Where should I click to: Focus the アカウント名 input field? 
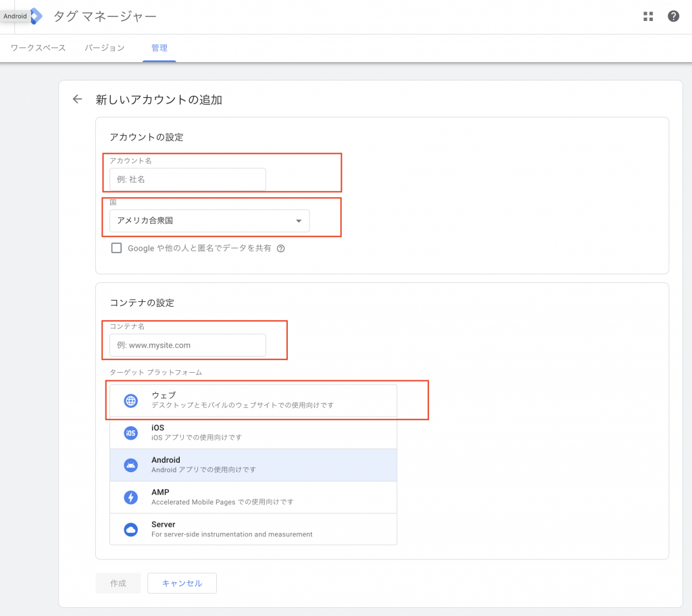188,179
